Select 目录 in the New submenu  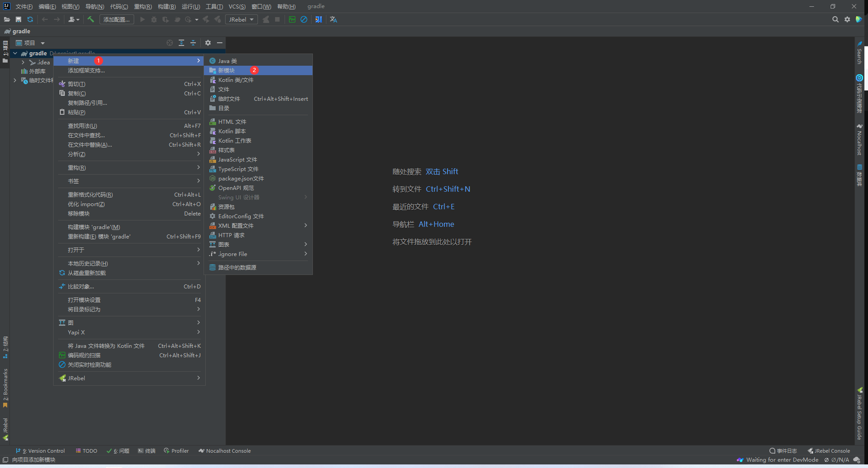(x=258, y=108)
